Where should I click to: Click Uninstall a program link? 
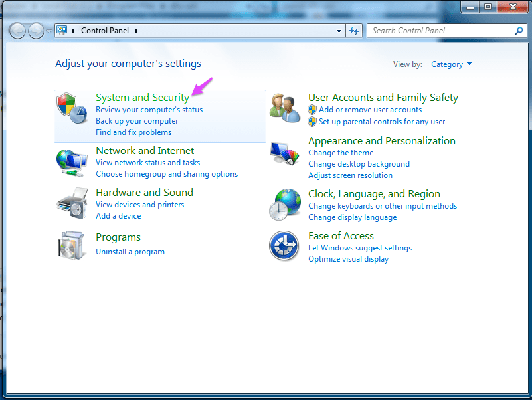pyautogui.click(x=130, y=252)
